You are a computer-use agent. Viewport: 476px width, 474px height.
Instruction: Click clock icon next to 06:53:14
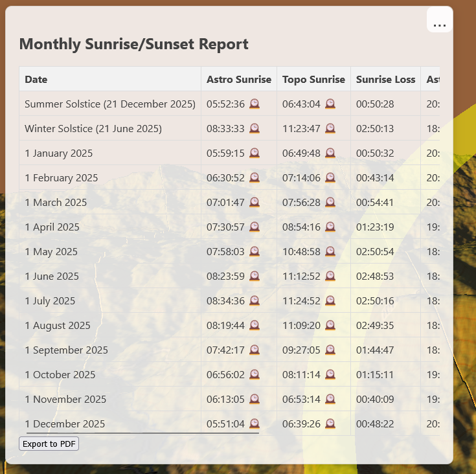[330, 399]
